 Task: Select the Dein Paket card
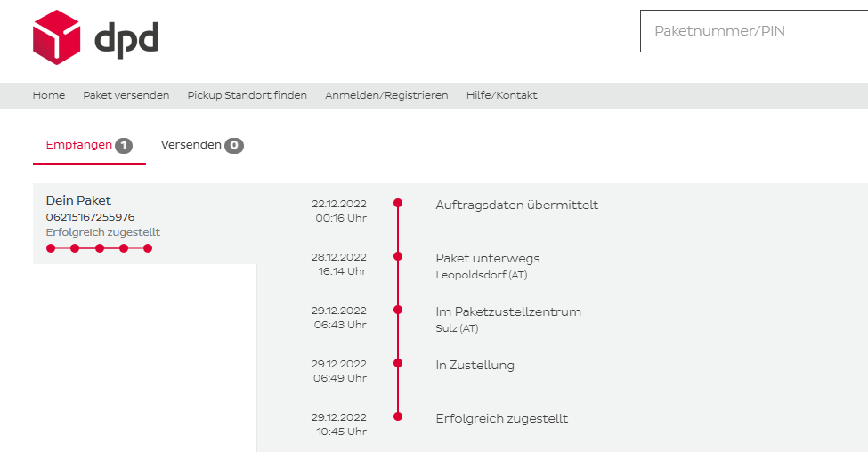[x=144, y=223]
